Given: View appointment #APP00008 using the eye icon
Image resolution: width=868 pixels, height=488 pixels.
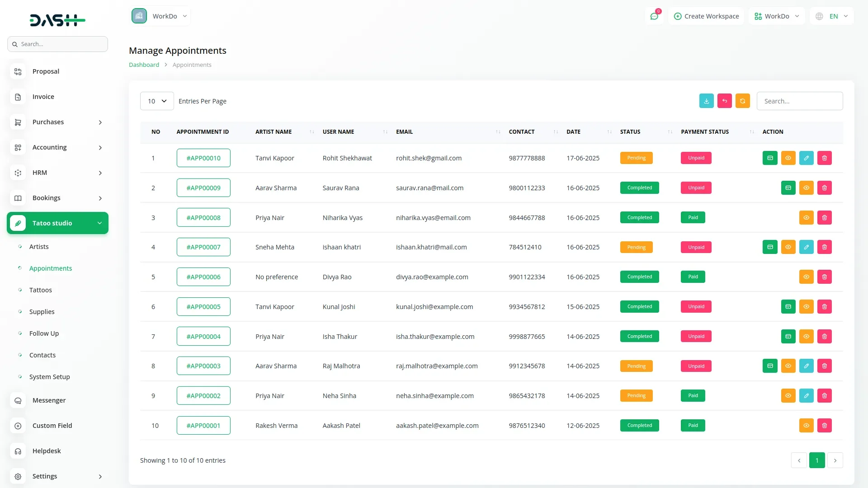Looking at the screenshot, I should (806, 218).
